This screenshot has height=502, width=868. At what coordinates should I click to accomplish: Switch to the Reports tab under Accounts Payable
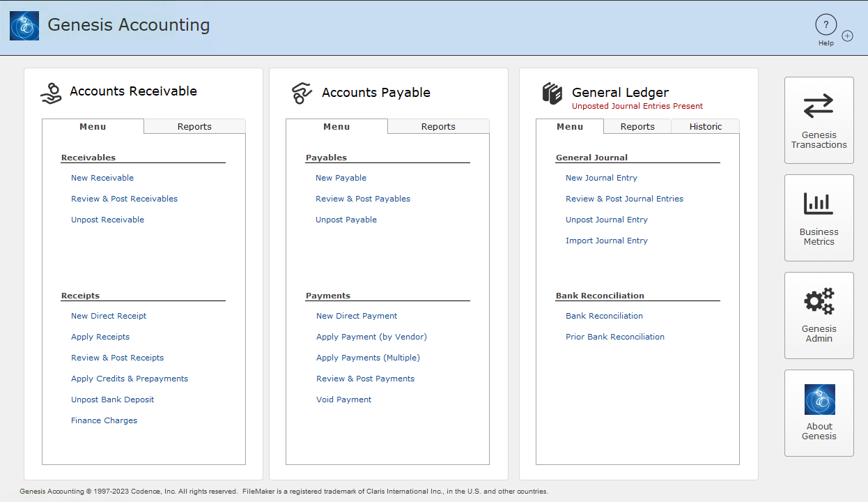[x=438, y=127]
